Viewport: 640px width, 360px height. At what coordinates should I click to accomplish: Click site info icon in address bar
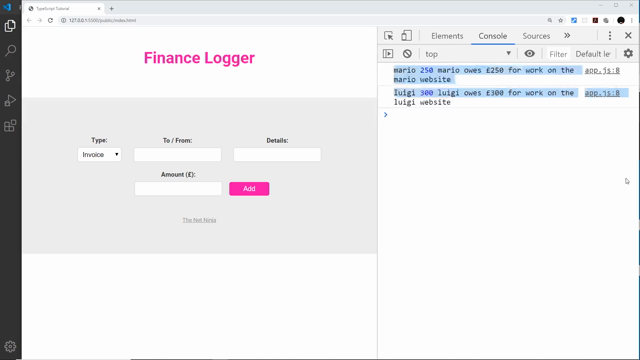point(64,20)
